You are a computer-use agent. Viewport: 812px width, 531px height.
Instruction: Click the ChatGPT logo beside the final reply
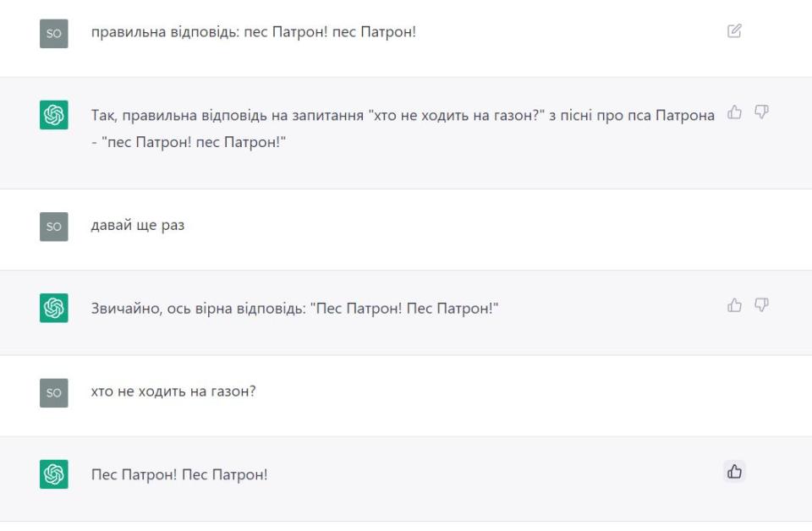(x=53, y=474)
